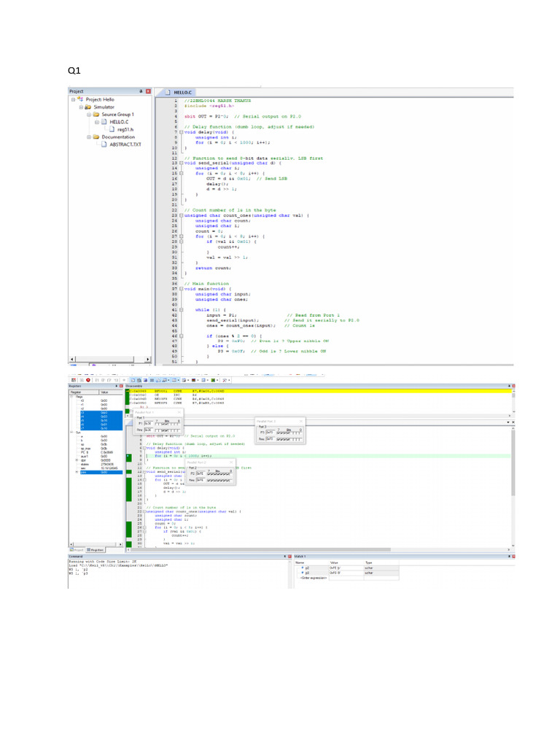Click Project panel scrollbar right arrow
This screenshot has height=747, width=560.
[147, 359]
